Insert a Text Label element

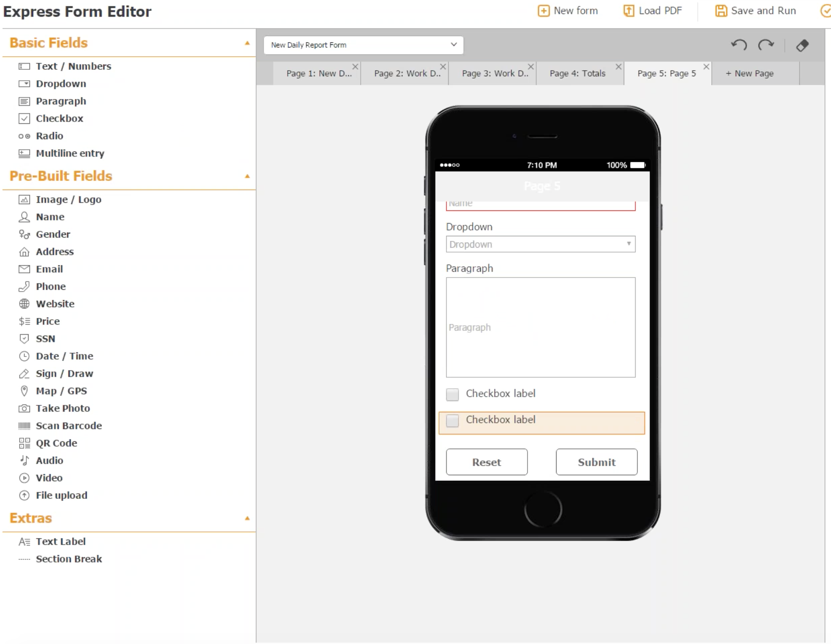click(x=60, y=542)
